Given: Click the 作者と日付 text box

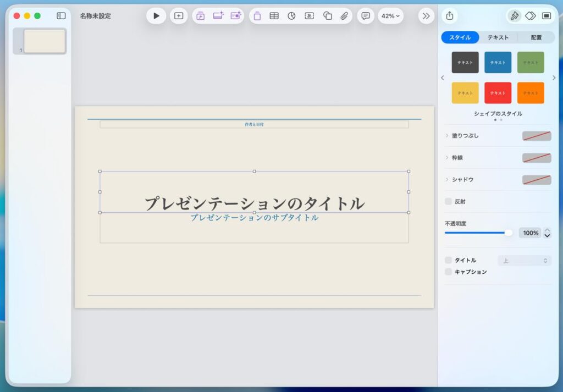Looking at the screenshot, I should [254, 124].
